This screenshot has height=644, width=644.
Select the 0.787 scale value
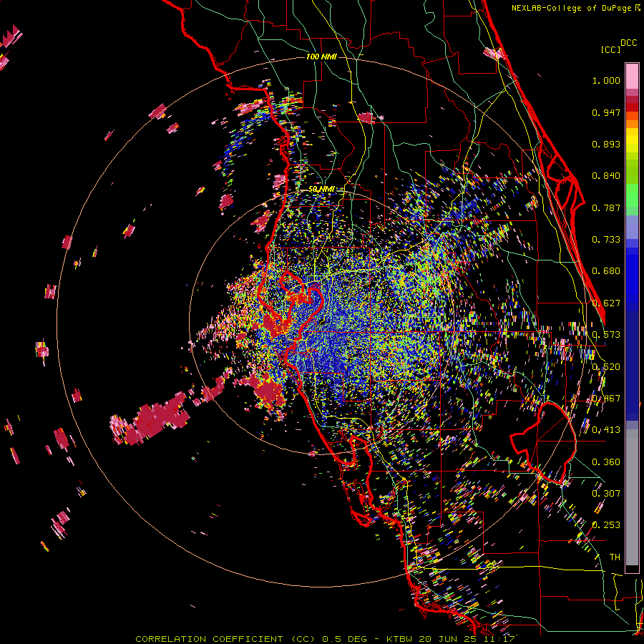coord(606,208)
